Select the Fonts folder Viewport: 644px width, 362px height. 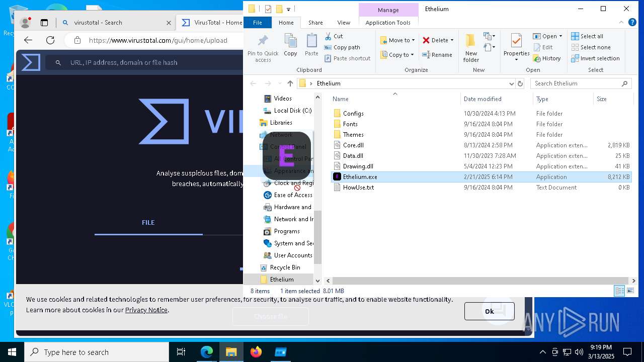(x=350, y=124)
